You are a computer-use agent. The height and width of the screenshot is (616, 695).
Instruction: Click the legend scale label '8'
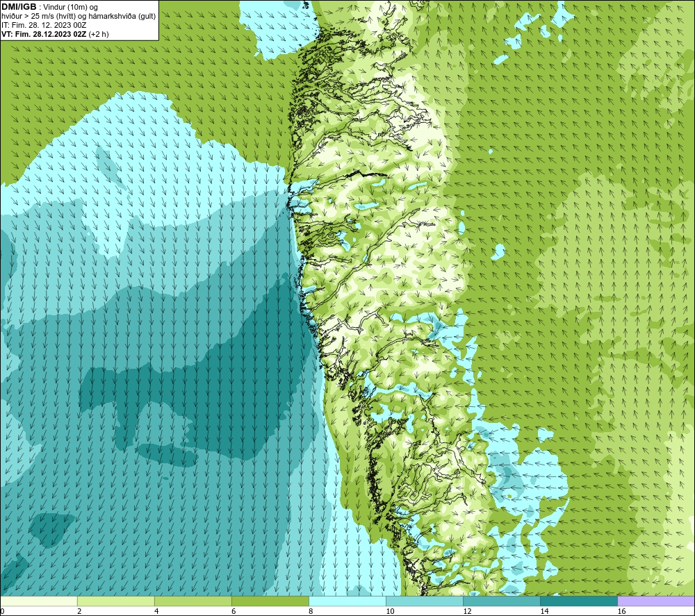310,611
